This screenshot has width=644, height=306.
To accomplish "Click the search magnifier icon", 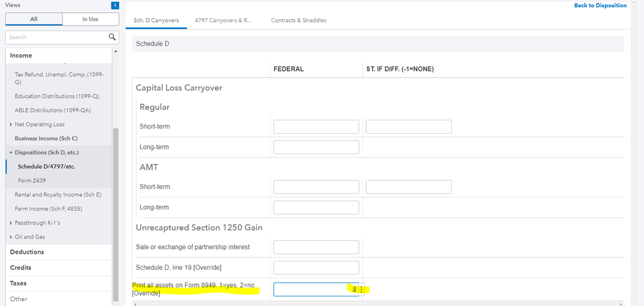I will [112, 37].
